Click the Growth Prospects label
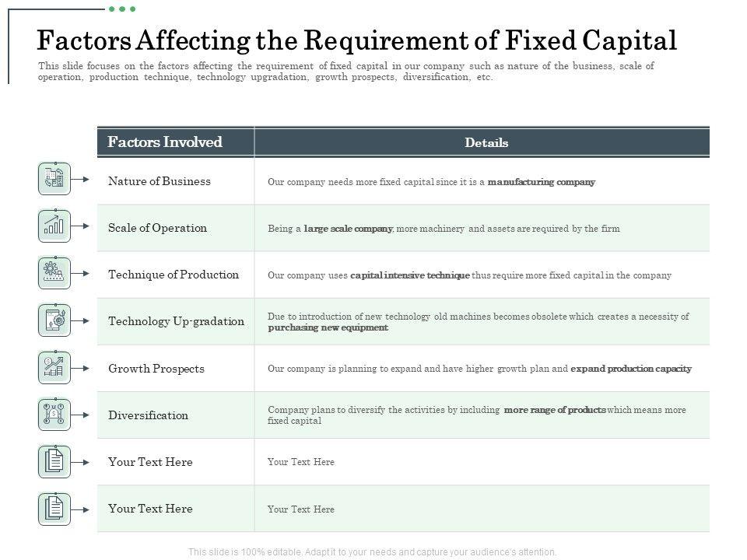This screenshot has height=560, width=747. 156,369
